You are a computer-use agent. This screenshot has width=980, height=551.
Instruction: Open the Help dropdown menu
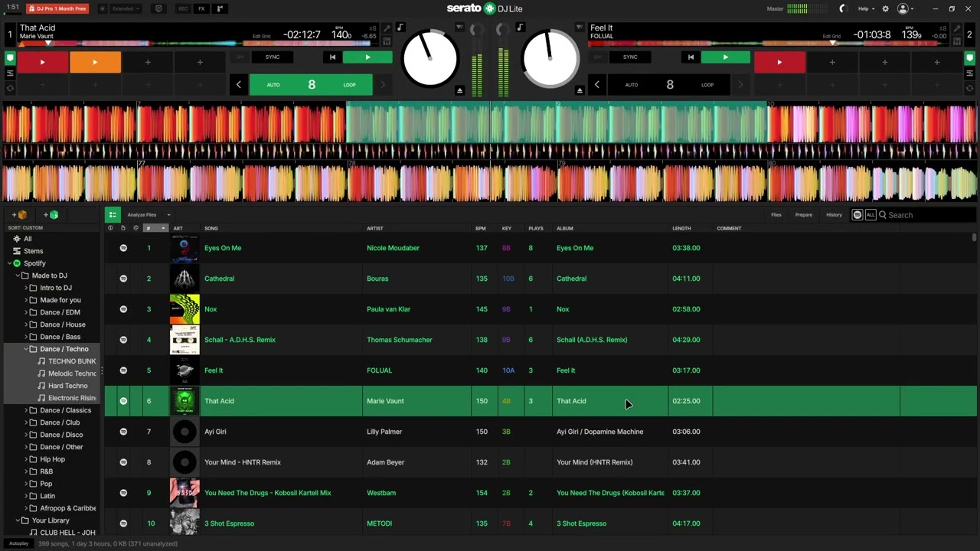[866, 8]
